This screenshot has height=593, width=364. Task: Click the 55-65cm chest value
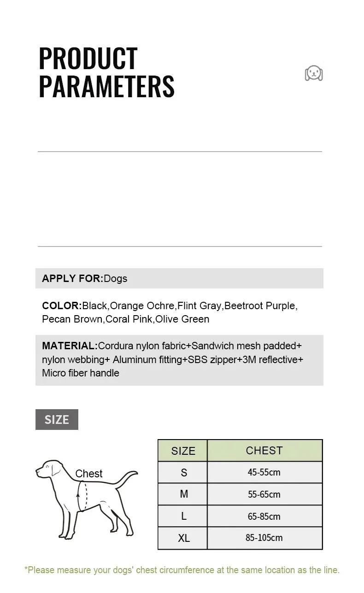(x=264, y=494)
